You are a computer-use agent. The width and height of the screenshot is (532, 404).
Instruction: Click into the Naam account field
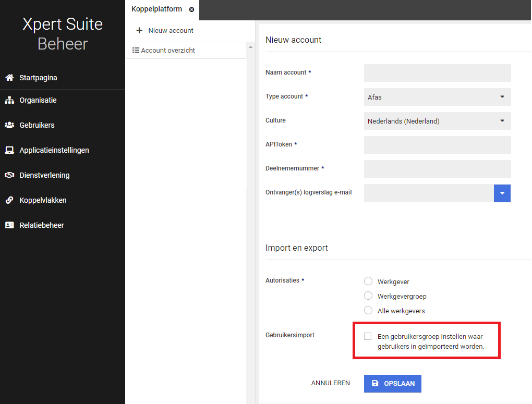pos(437,73)
